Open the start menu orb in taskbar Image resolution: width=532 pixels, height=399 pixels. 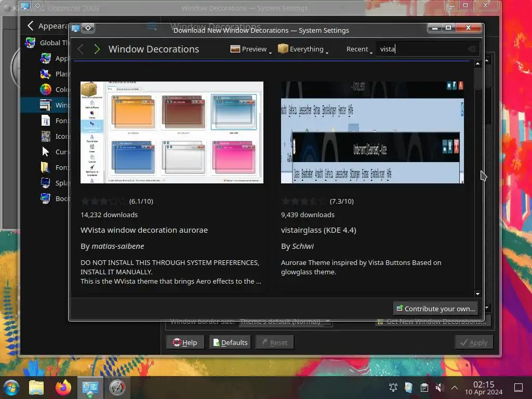coord(11,388)
